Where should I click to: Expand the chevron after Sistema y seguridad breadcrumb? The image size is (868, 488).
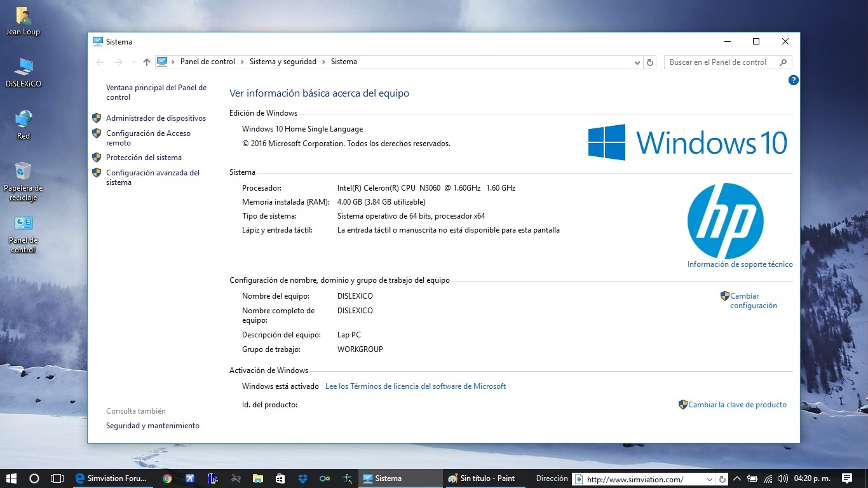323,62
